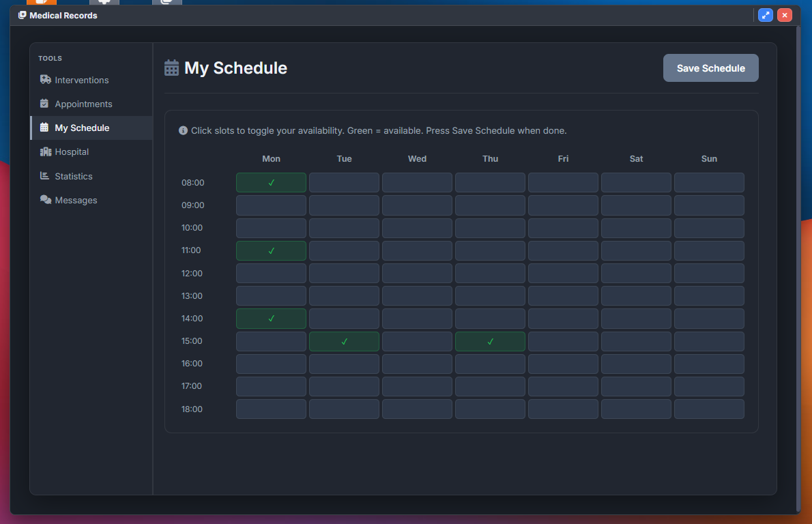Mark Sunday 18:00 as available
The height and width of the screenshot is (524, 812).
(x=709, y=409)
